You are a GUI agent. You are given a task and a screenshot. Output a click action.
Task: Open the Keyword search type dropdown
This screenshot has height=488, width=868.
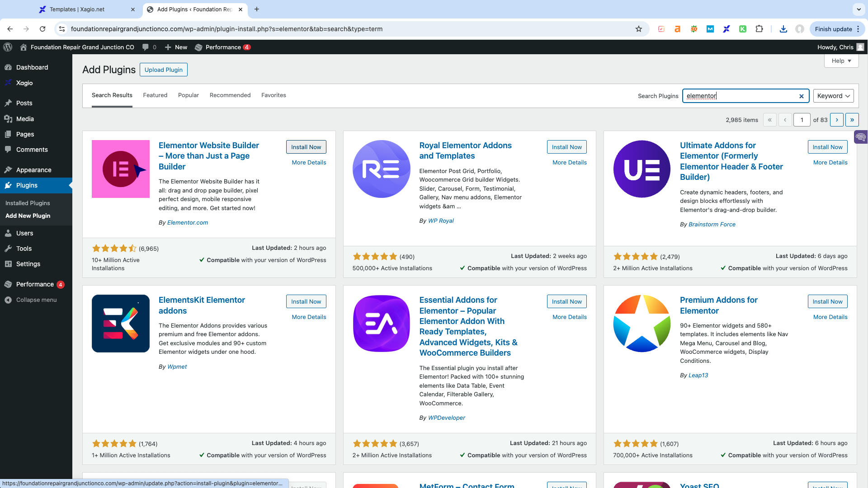[x=833, y=96]
